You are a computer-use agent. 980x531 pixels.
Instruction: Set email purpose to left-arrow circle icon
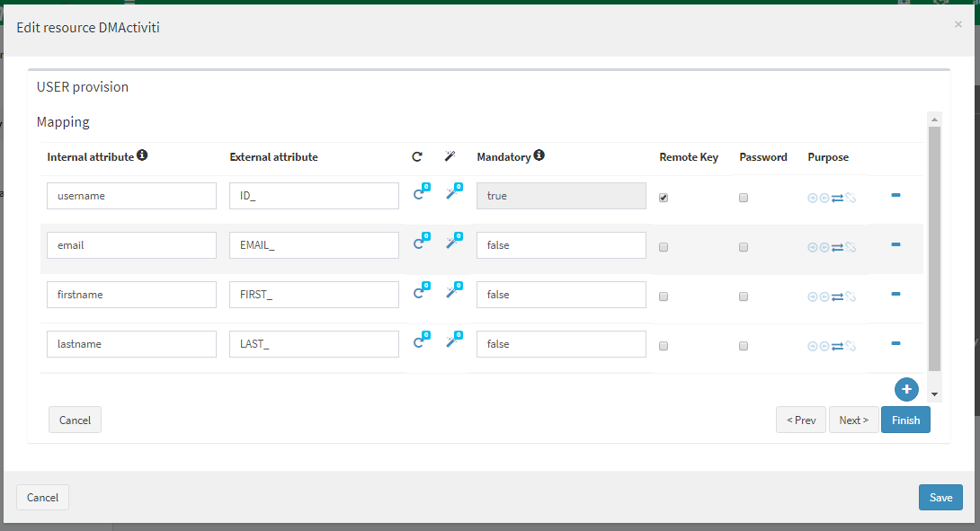tap(824, 247)
